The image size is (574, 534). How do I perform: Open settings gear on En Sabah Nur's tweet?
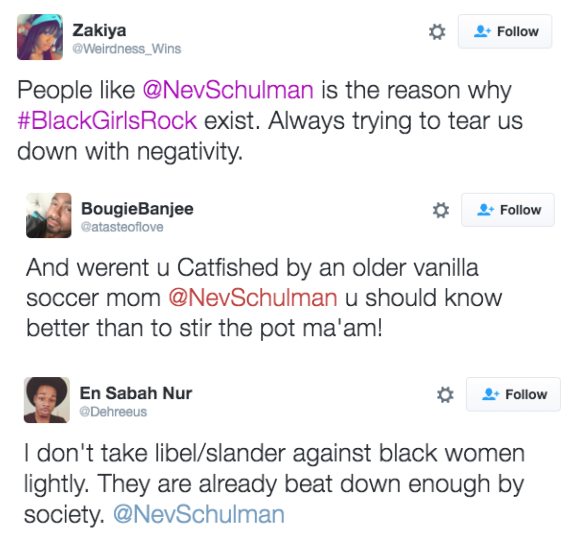[x=445, y=395]
